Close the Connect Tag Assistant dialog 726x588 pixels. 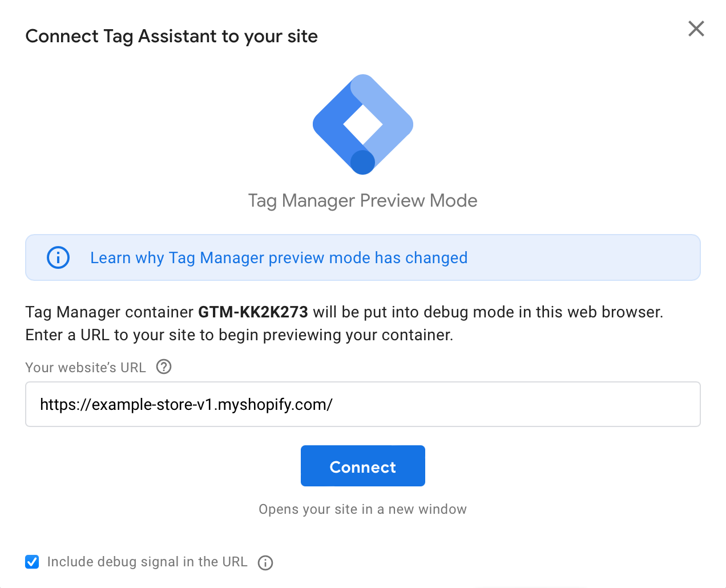(696, 29)
